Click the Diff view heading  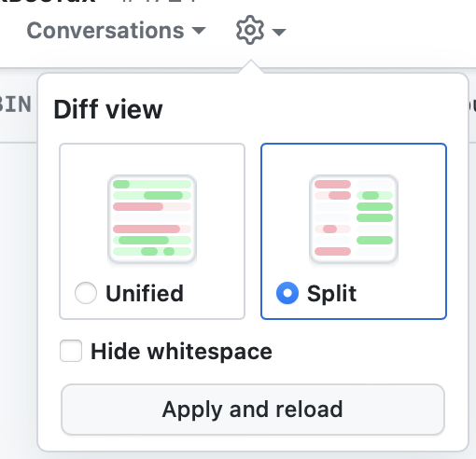108,109
